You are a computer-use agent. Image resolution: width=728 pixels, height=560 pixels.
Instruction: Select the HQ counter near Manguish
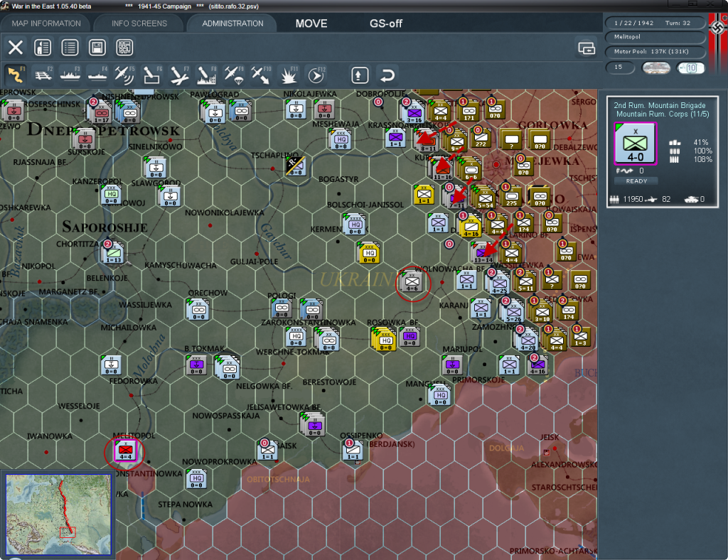coord(440,395)
